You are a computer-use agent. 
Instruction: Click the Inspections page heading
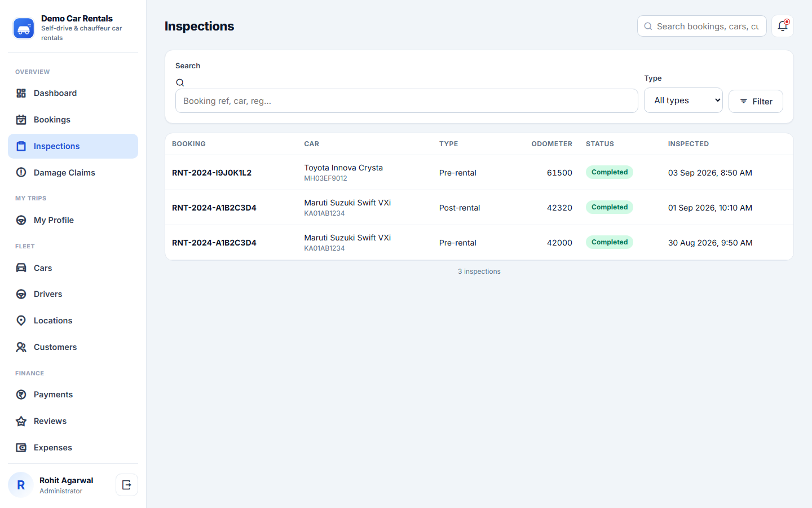coord(199,26)
